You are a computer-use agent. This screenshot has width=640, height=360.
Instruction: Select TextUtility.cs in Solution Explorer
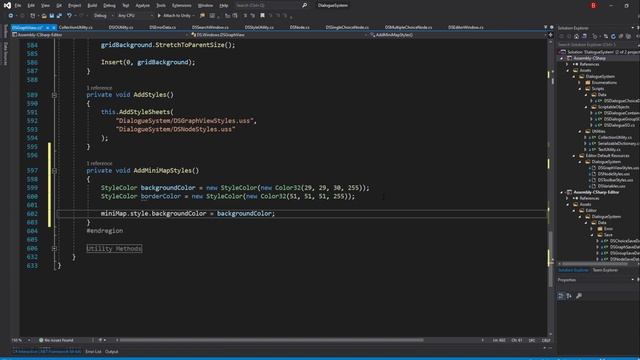pos(609,150)
